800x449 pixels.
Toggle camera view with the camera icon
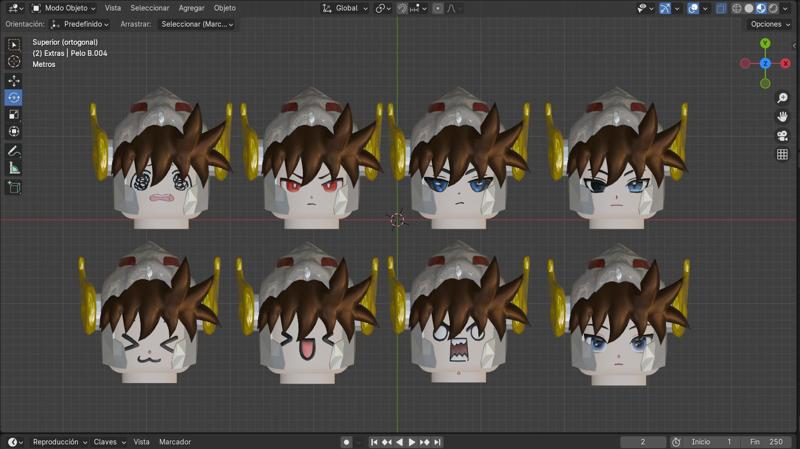coord(782,136)
